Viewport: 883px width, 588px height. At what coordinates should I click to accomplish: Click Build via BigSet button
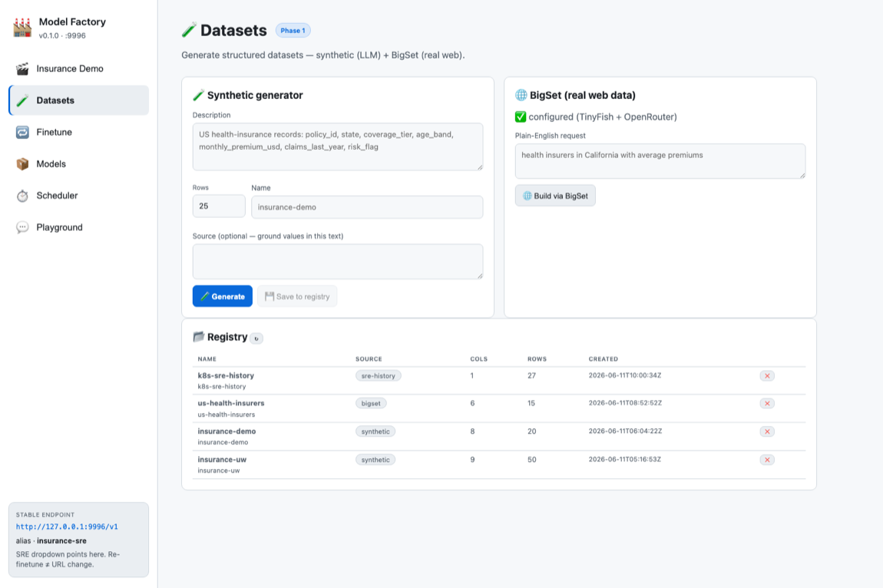(x=555, y=196)
